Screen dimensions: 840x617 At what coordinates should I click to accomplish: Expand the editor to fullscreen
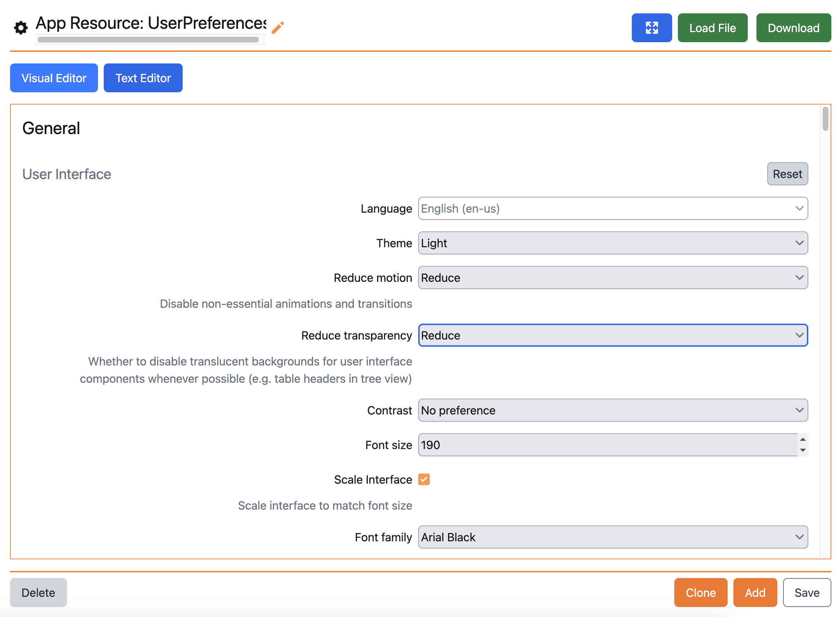tap(652, 27)
